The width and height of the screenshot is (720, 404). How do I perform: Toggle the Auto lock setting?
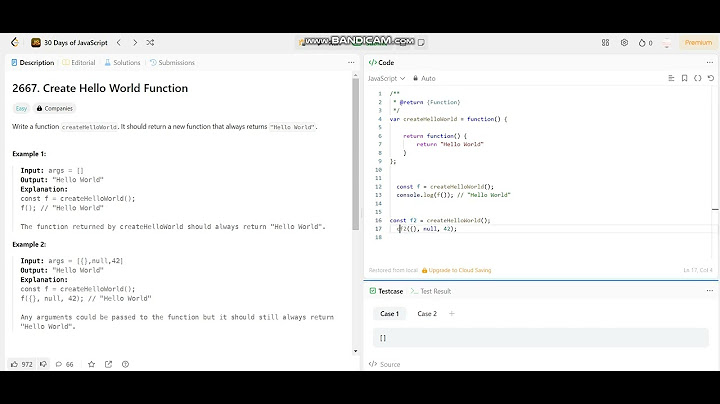click(424, 79)
